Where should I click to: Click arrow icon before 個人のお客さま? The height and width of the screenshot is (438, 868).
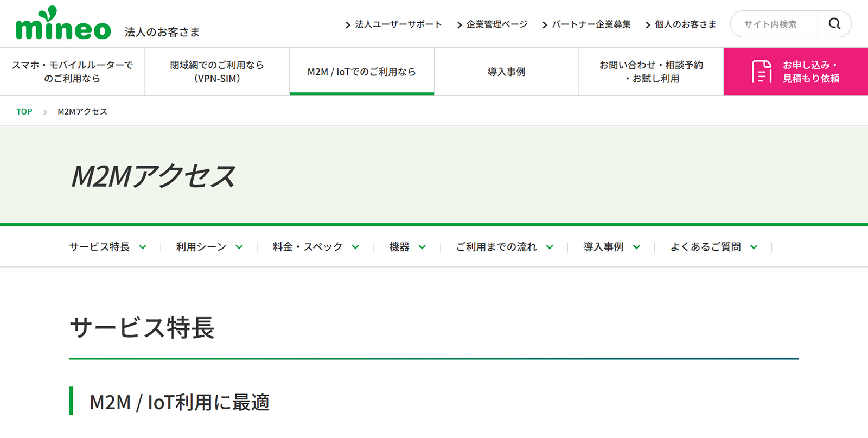click(648, 25)
